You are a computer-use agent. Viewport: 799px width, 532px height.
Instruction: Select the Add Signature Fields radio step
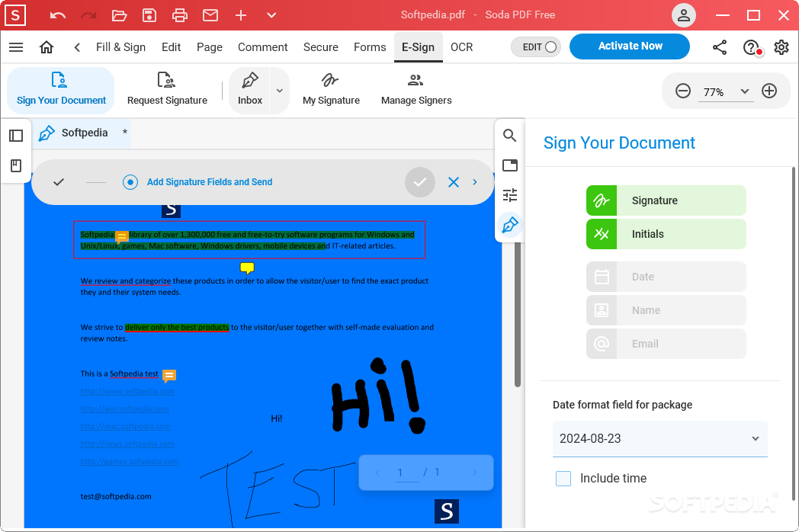130,182
